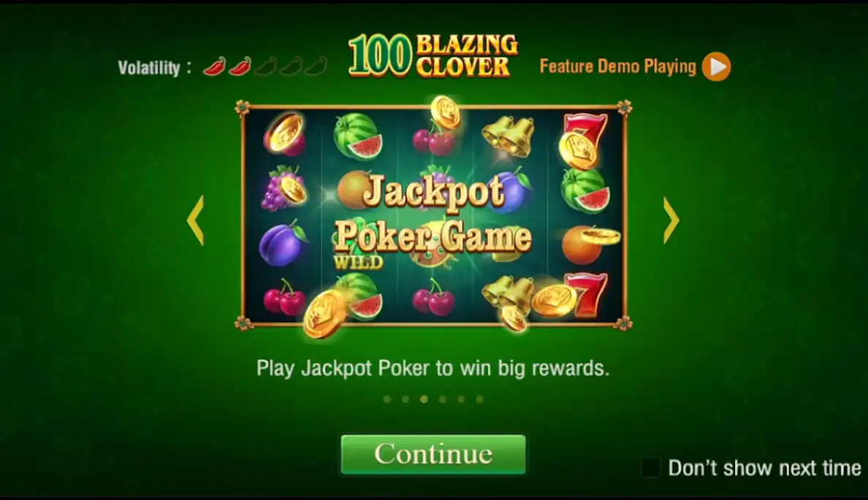Screen dimensions: 868x500
Task: Jump to the fifth pagination dot
Action: (x=461, y=399)
